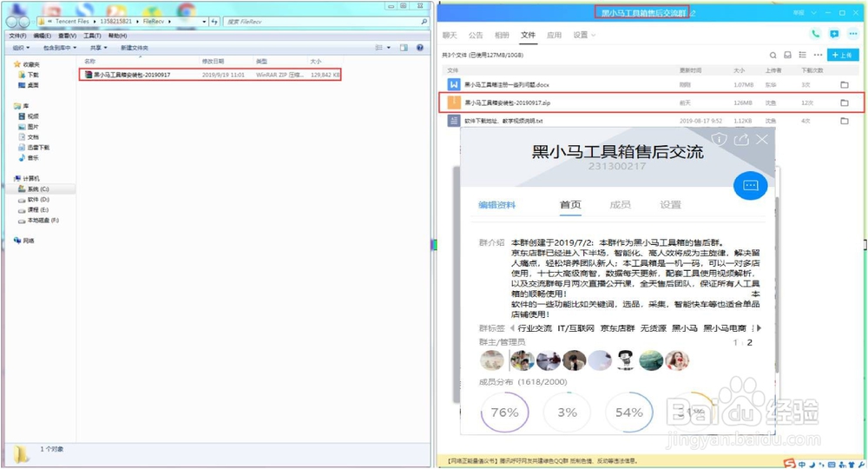Open the round three-dot menu beside chat icon
The width and height of the screenshot is (868, 469).
coord(852,34)
